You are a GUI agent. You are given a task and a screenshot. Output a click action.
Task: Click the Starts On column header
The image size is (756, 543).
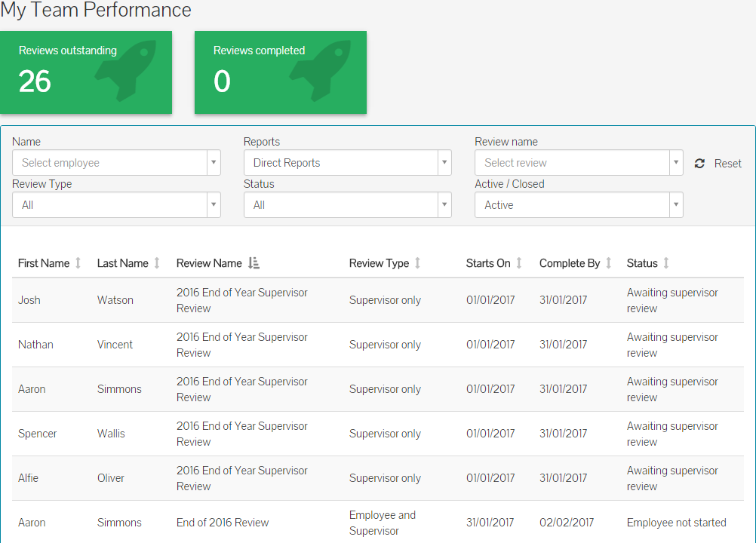(x=488, y=263)
